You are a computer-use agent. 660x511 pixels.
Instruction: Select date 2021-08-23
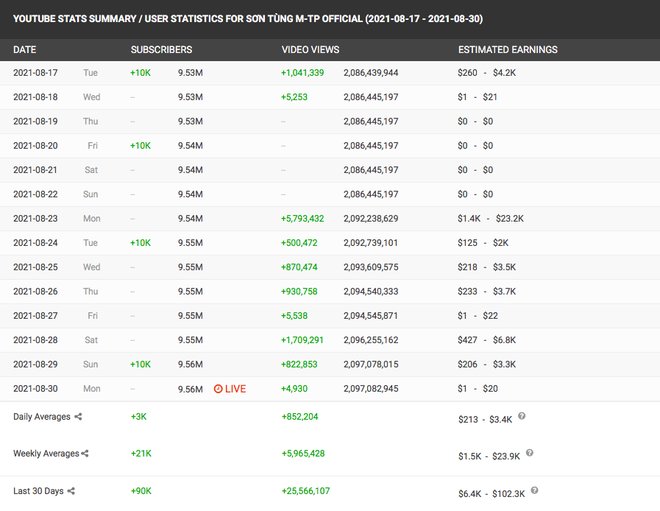[x=35, y=218]
